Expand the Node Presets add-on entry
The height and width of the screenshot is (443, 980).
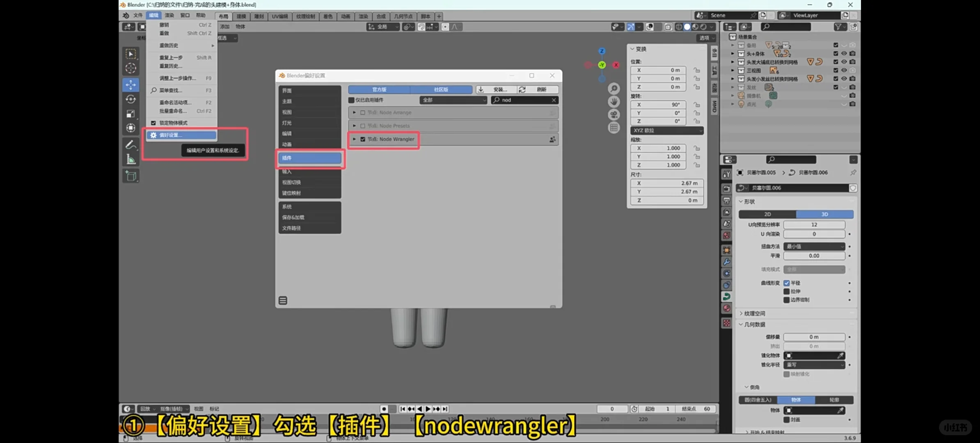tap(354, 126)
